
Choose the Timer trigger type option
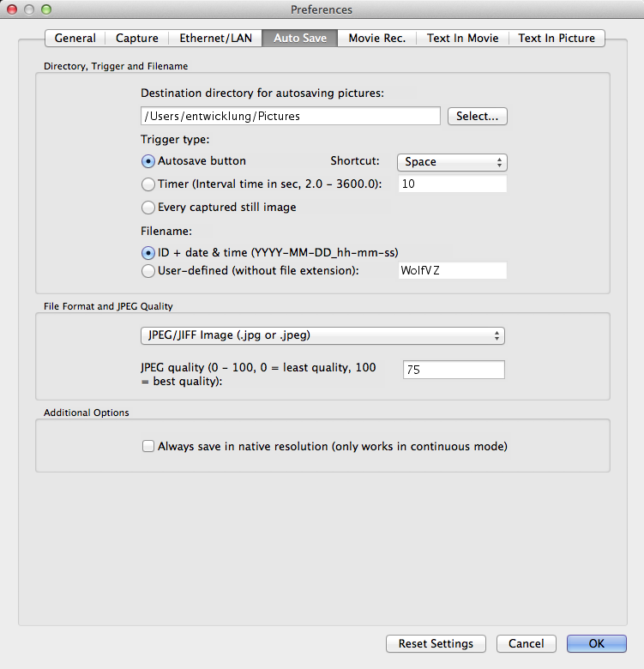click(148, 184)
